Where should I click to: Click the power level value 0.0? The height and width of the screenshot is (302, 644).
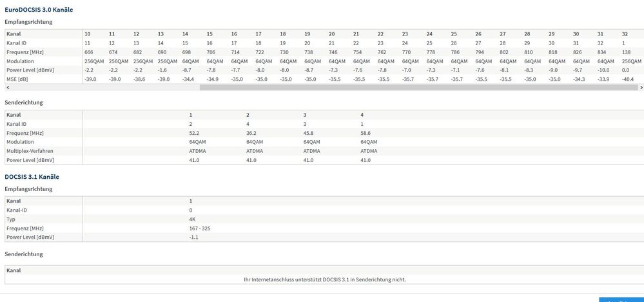(625, 70)
